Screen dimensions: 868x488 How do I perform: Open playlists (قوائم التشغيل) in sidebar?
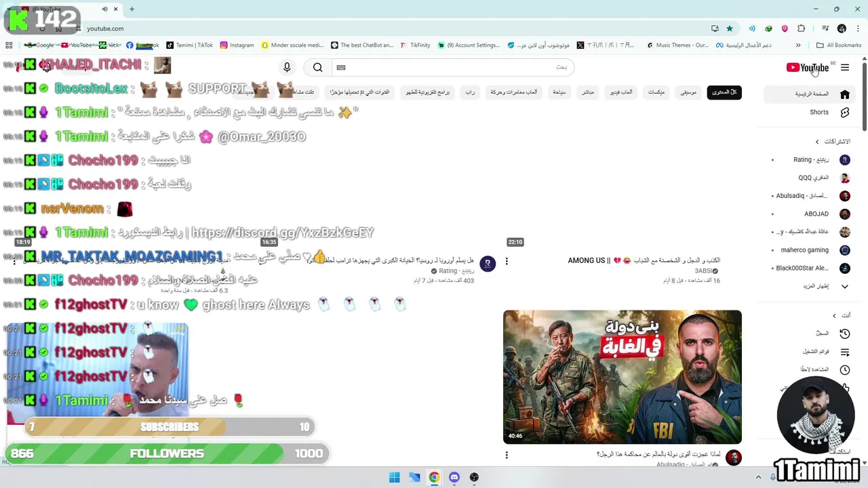811,352
